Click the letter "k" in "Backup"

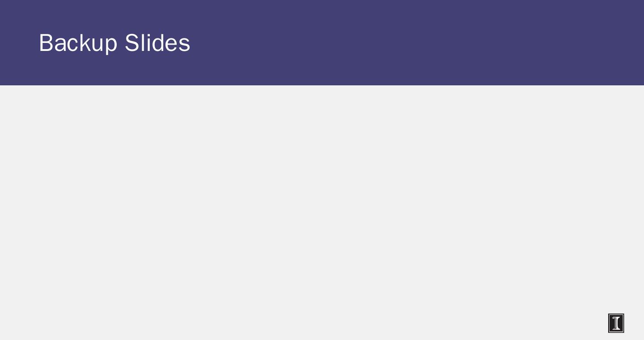click(85, 43)
